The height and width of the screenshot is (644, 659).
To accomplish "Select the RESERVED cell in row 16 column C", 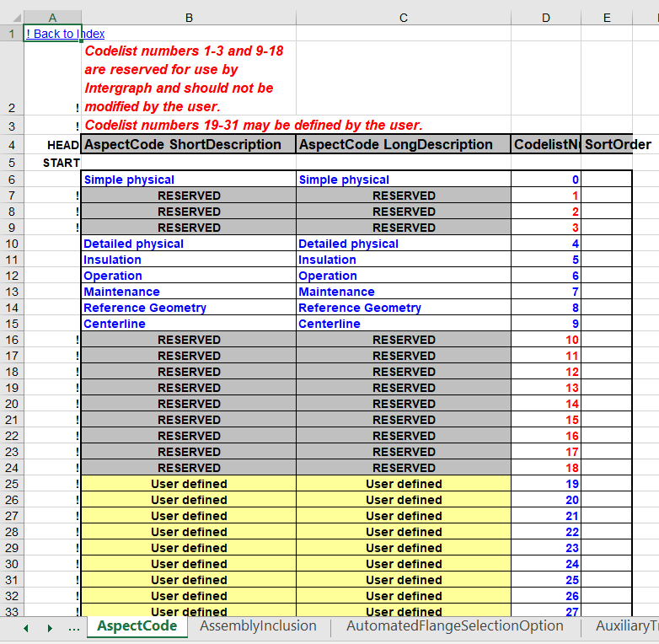I will [x=404, y=340].
